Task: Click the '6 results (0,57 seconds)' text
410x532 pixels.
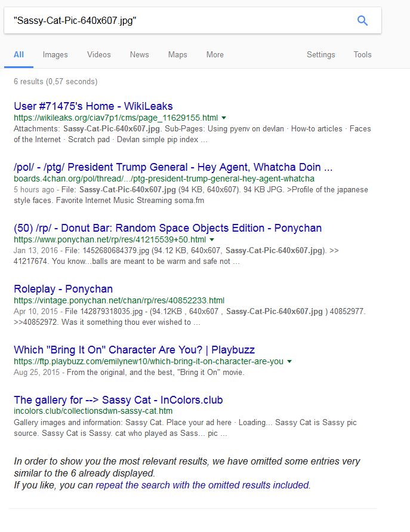Action: 56,81
